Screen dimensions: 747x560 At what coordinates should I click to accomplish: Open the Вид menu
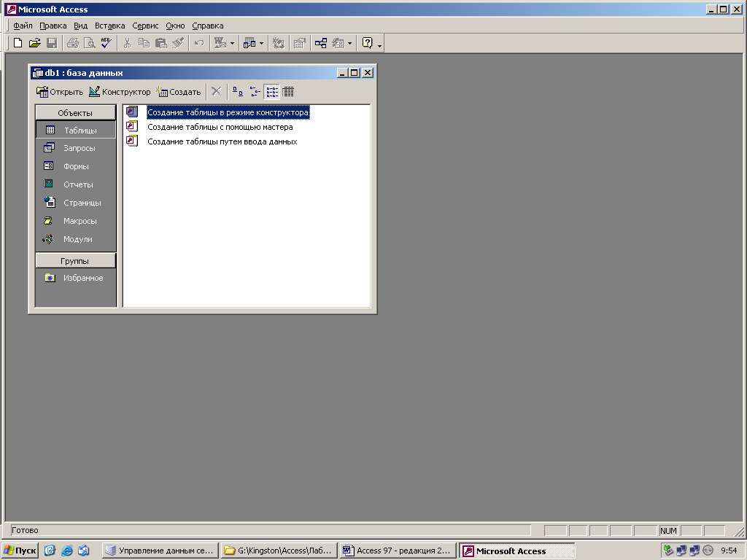80,26
